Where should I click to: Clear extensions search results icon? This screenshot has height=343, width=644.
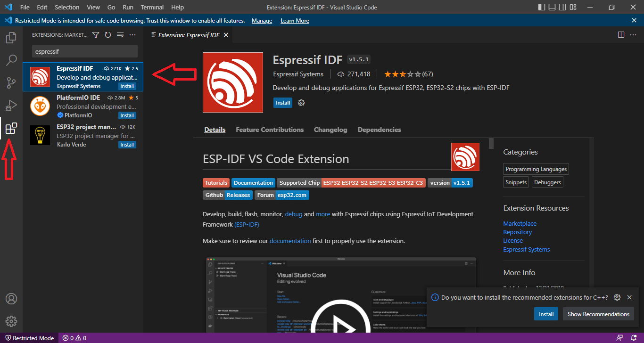coord(120,35)
